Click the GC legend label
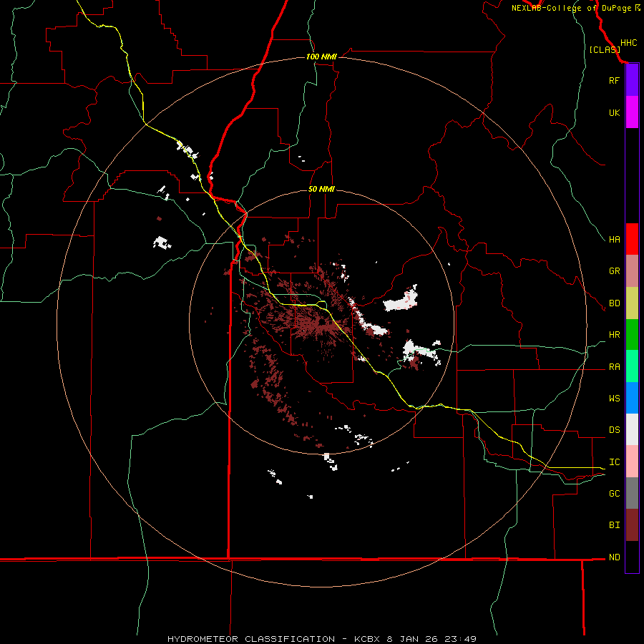The image size is (644, 644). [x=614, y=494]
